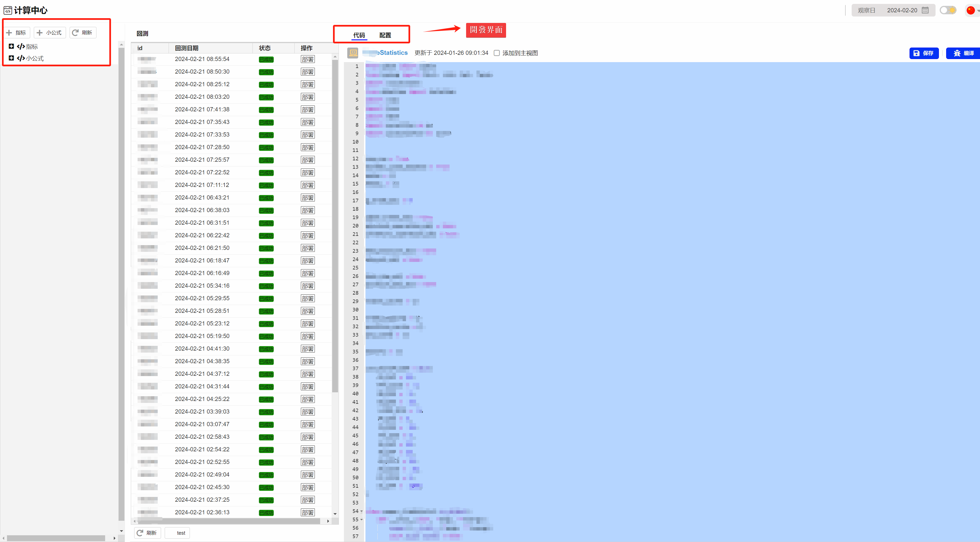Click the 回测 panel heading
This screenshot has height=542, width=980.
(142, 34)
